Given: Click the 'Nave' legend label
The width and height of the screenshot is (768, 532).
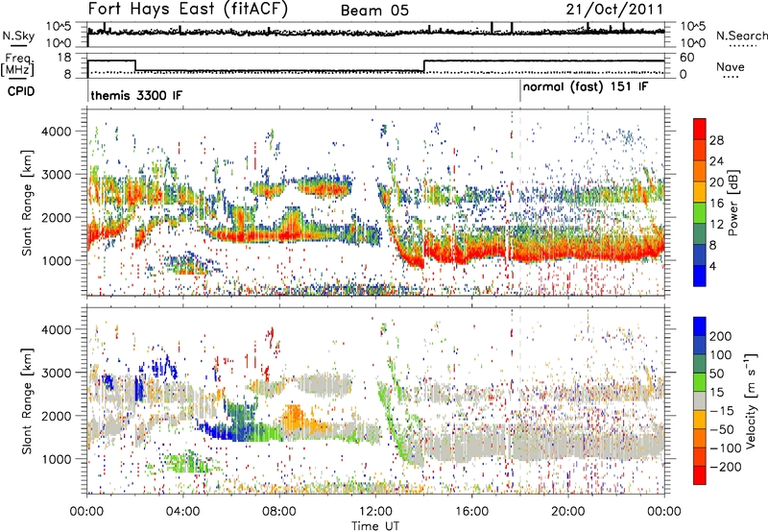Looking at the screenshot, I should (x=731, y=66).
